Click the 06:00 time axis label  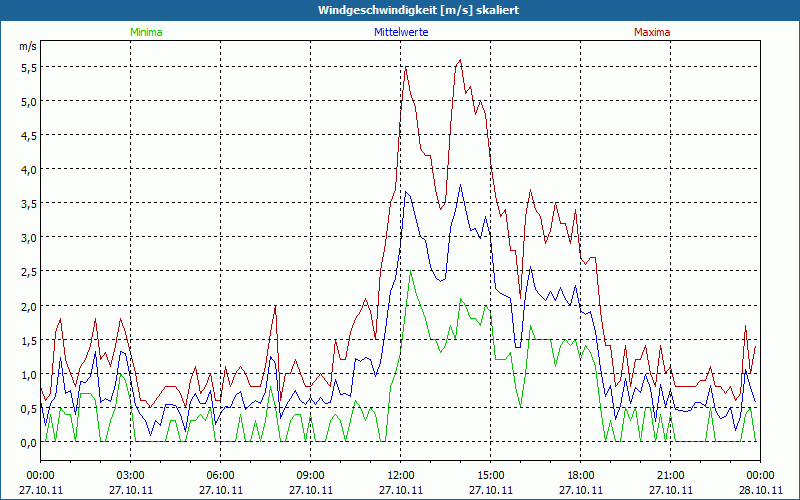[x=220, y=476]
